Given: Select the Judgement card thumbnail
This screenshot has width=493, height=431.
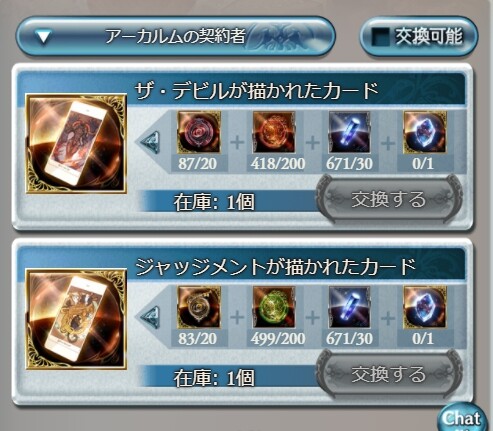Looking at the screenshot, I should click(x=76, y=319).
